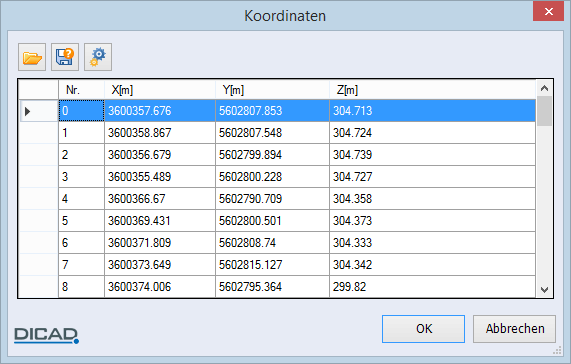Click the save floppy disk icon
The height and width of the screenshot is (364, 571).
(65, 57)
